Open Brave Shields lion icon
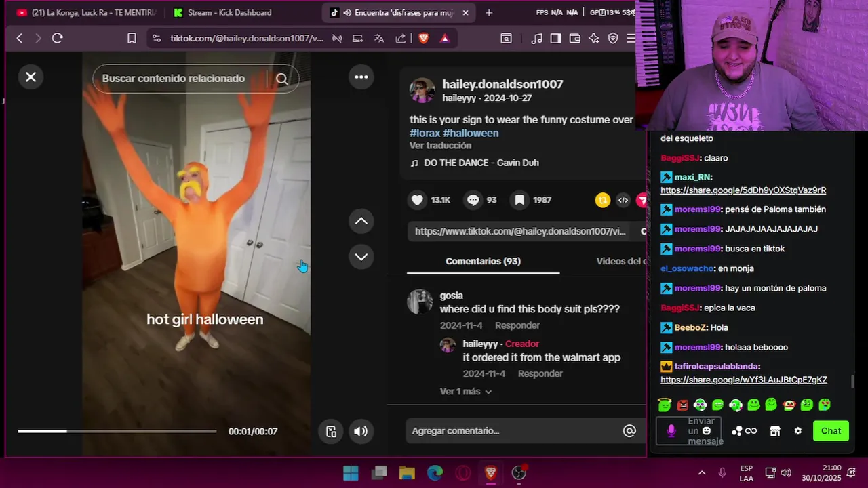 coord(424,39)
